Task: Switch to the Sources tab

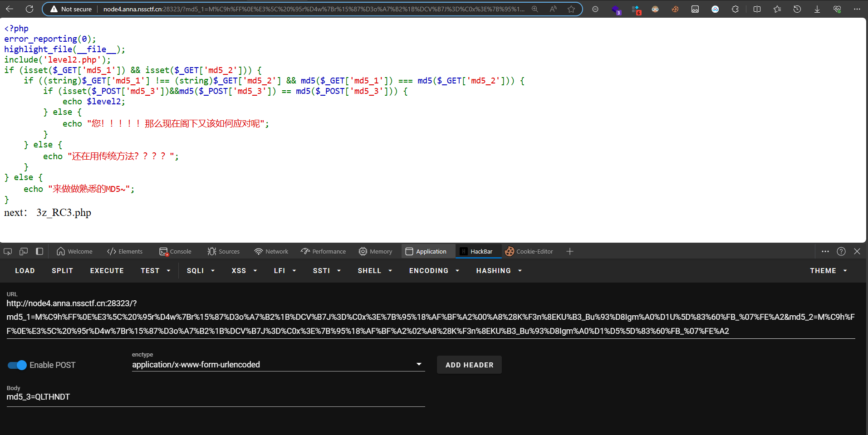Action: tap(223, 251)
